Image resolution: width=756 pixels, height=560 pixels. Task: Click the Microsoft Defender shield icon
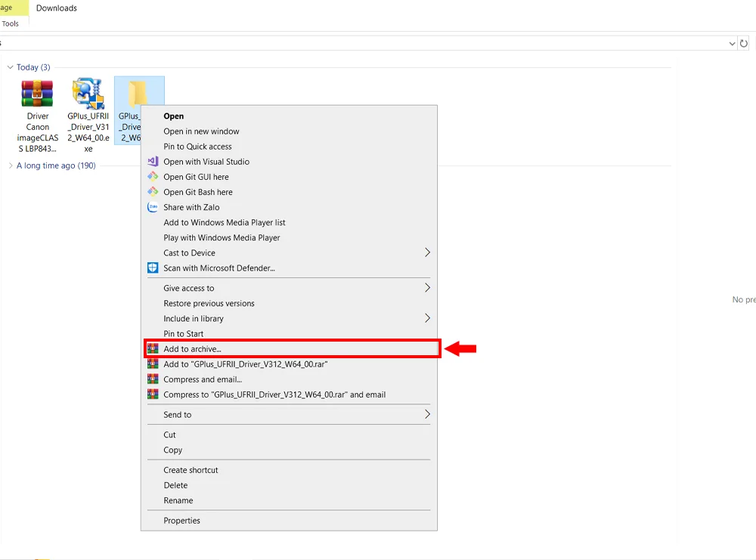153,268
